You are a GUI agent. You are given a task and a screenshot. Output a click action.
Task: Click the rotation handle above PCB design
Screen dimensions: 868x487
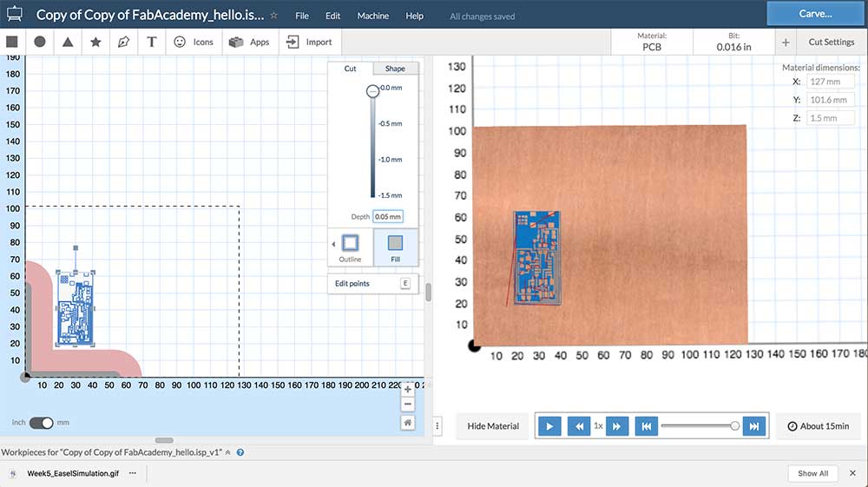pos(76,248)
